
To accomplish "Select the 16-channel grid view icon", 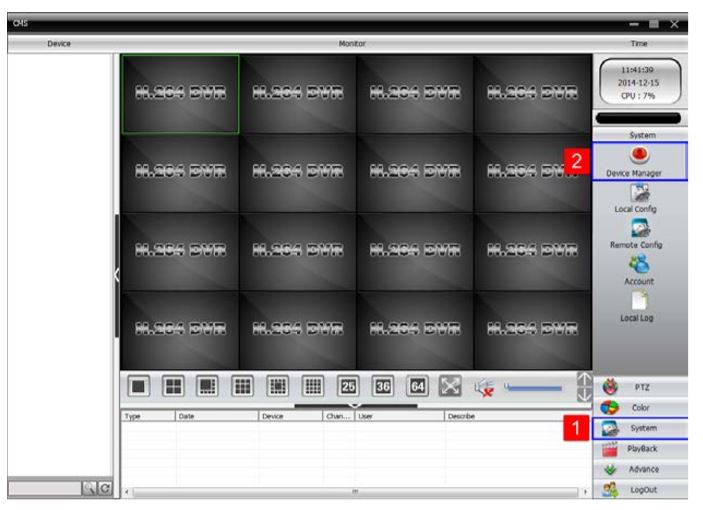I will coord(313,386).
